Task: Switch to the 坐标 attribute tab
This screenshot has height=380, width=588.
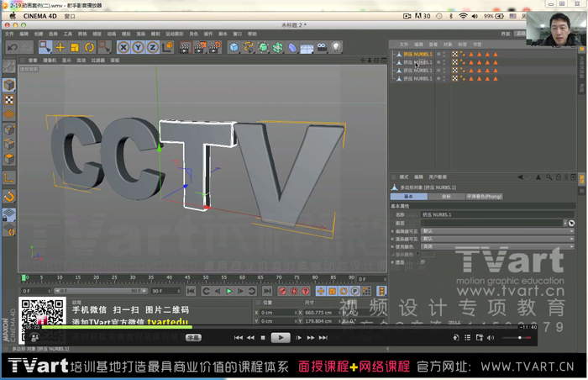Action: pos(446,197)
